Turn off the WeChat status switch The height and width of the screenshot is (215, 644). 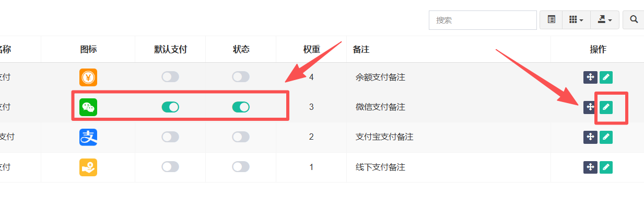tap(241, 107)
